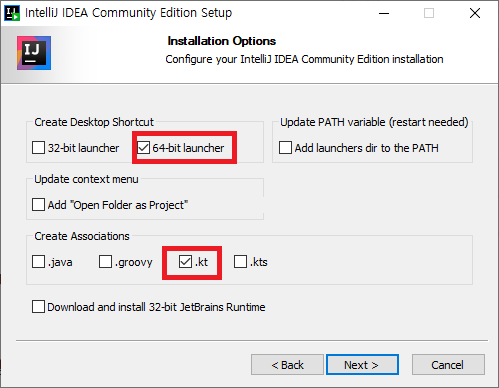Cancel the IntelliJ IDEA setup
The image size is (499, 388).
coord(448,365)
